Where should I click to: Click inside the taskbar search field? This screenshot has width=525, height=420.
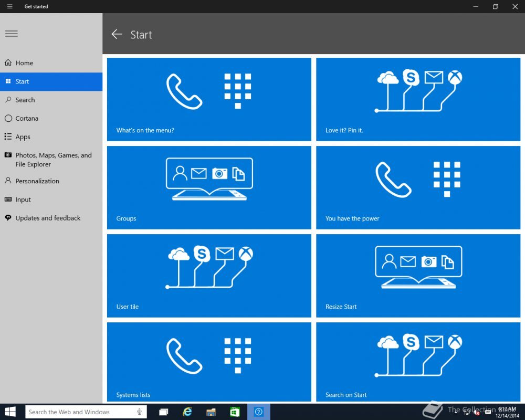click(x=79, y=412)
